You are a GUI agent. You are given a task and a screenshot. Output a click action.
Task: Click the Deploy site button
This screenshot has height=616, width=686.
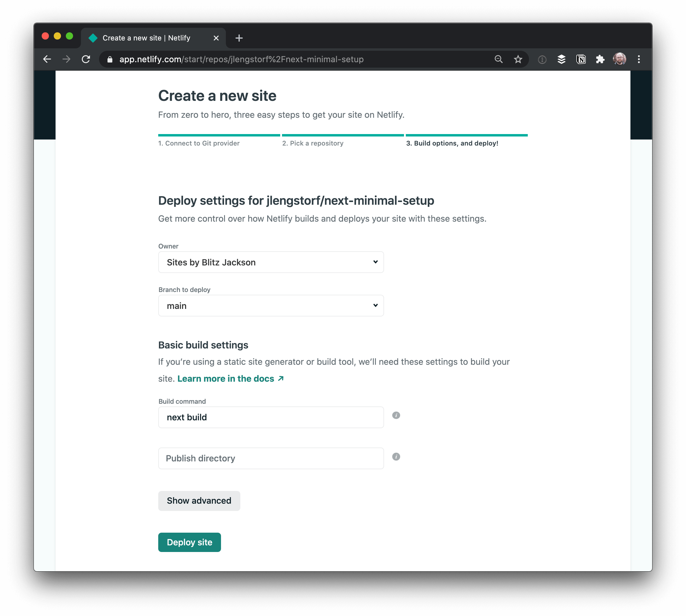pos(189,542)
